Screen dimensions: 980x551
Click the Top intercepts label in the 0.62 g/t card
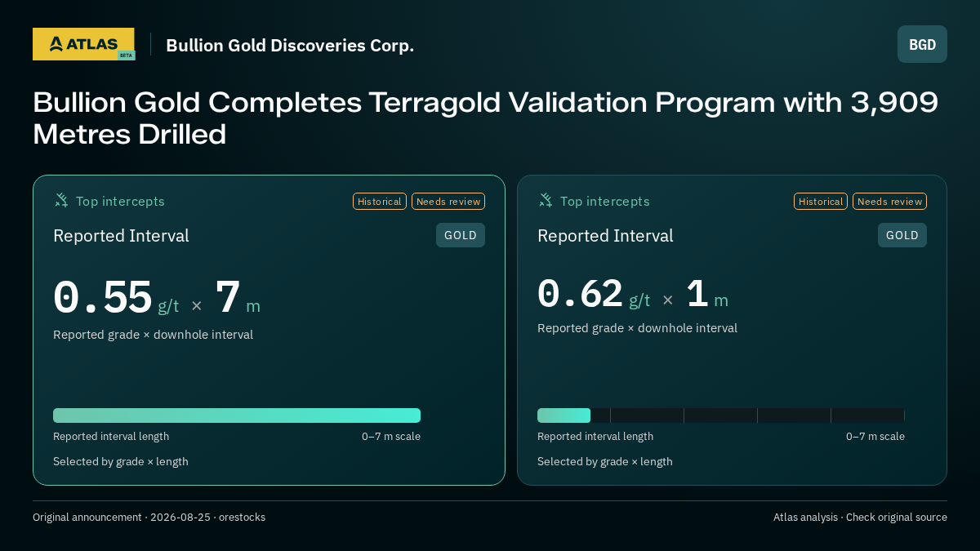coord(604,201)
